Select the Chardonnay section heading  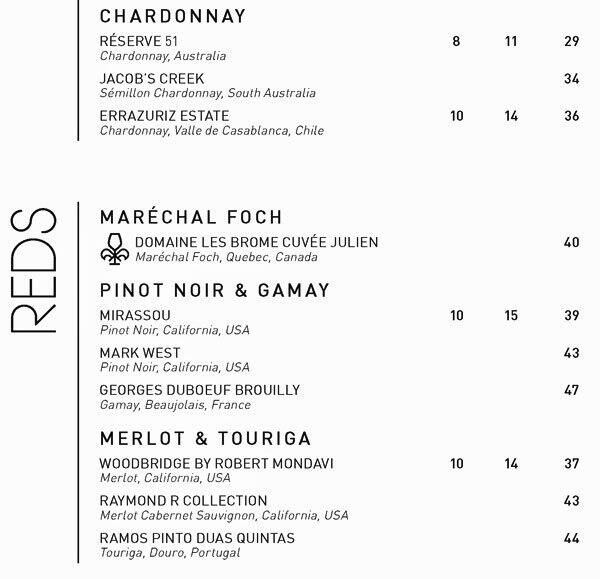coord(173,17)
